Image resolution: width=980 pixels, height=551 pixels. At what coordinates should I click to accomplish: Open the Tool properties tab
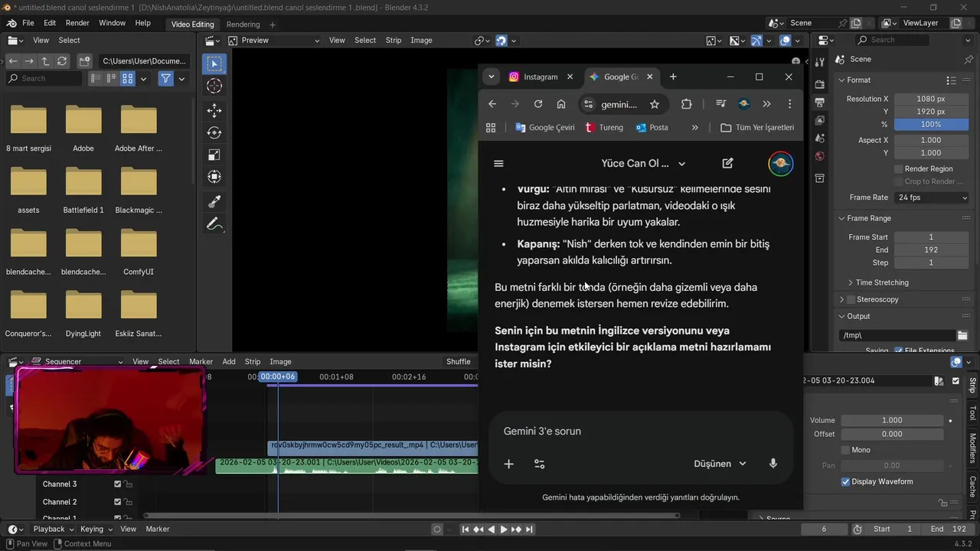point(819,63)
